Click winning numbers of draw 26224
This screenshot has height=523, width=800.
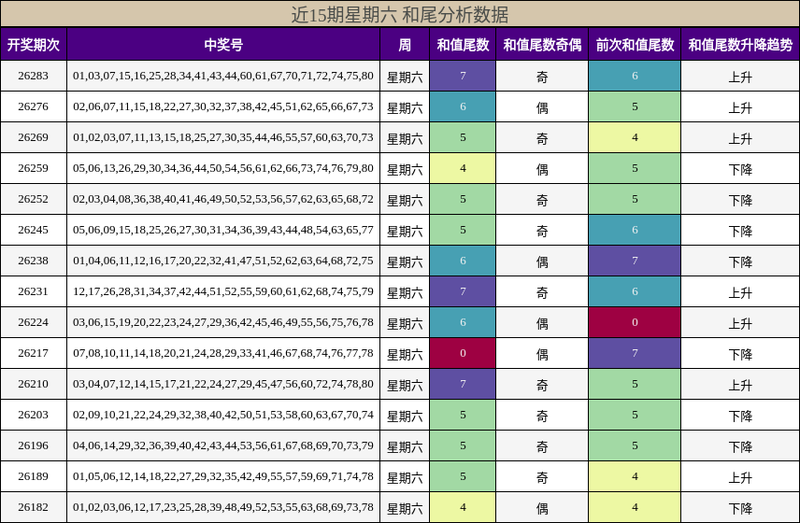[223, 322]
